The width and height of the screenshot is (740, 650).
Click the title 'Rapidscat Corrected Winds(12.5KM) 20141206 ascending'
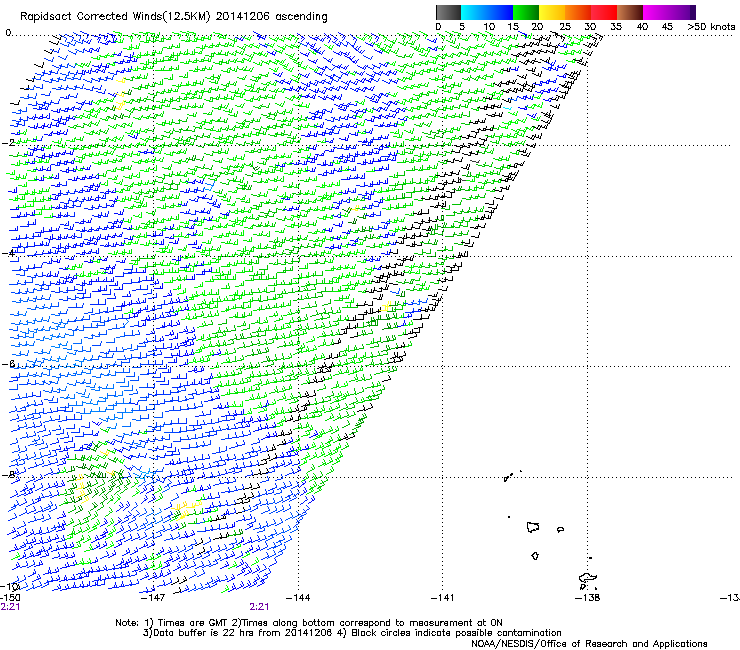[174, 17]
